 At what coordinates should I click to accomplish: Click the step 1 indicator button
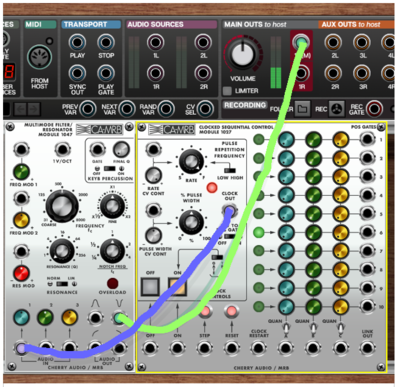pyautogui.click(x=259, y=139)
